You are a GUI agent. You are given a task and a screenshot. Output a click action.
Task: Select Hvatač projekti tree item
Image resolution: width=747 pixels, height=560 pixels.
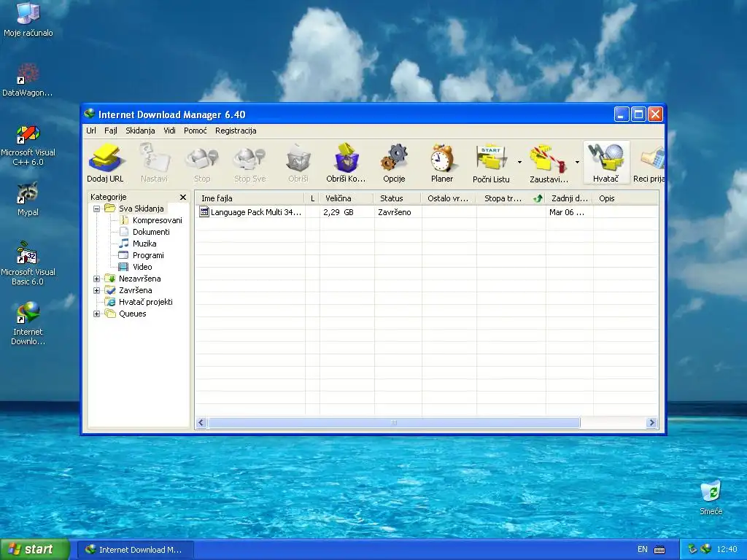click(x=146, y=302)
